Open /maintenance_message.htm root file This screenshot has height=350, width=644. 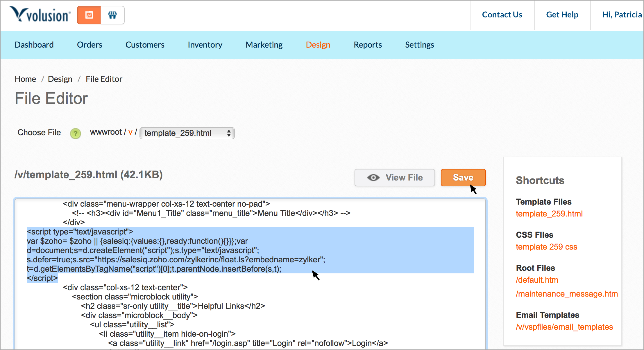567,294
